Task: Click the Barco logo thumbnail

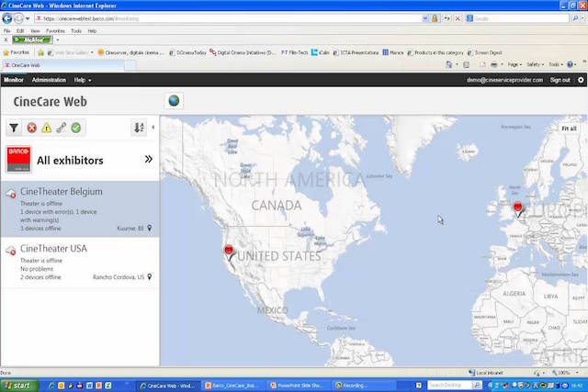Action: 18,159
